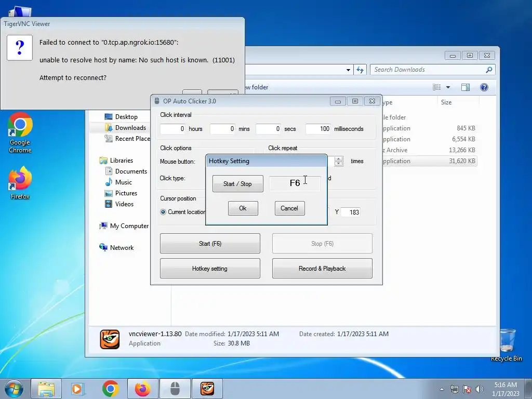Screen dimensions: 532x399
Task: Cancel the Hotkey Setting dialog
Action: tap(289, 208)
